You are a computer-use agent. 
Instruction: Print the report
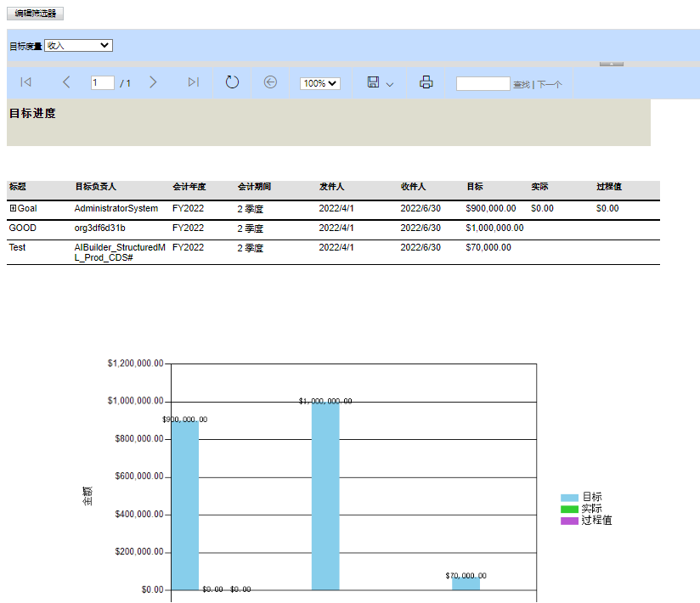426,82
